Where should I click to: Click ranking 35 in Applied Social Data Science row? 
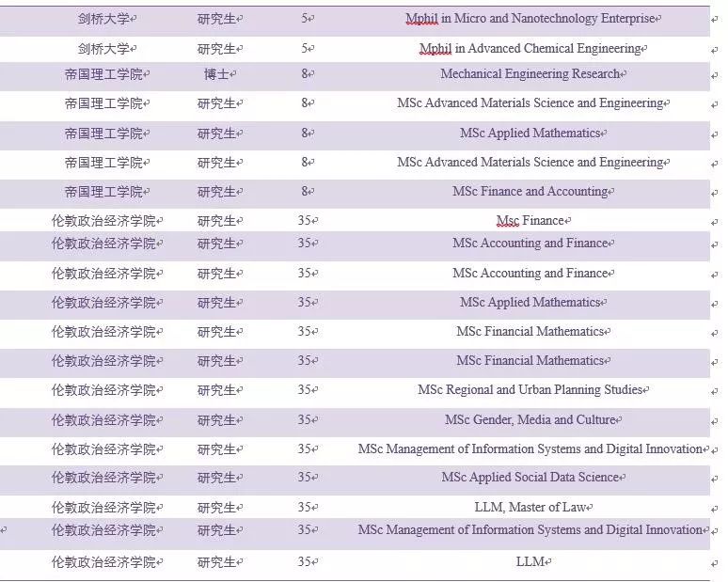[305, 477]
